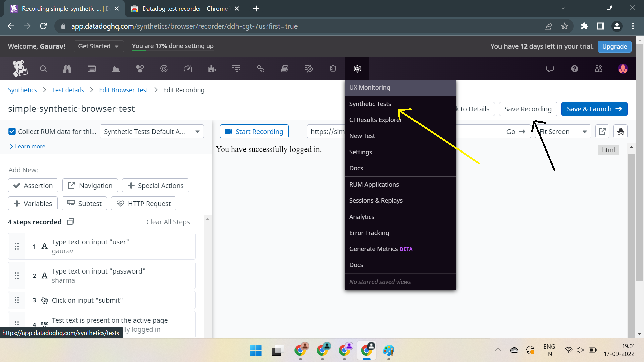Open the chat support bubble icon
The image size is (644, 362).
point(550,69)
